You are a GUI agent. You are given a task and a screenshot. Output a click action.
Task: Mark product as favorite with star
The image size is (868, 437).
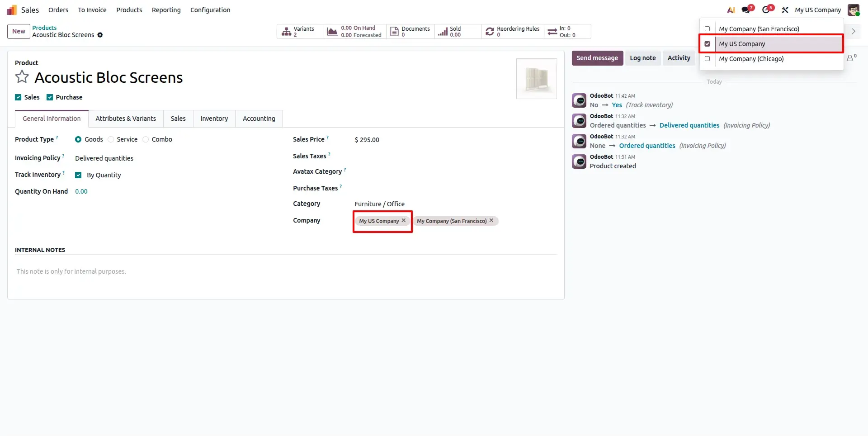pos(22,77)
